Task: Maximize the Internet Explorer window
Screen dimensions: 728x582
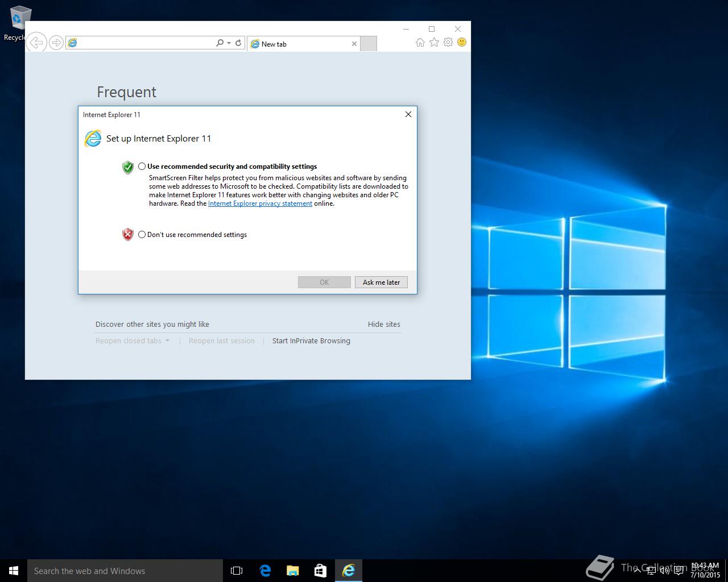Action: (x=432, y=29)
